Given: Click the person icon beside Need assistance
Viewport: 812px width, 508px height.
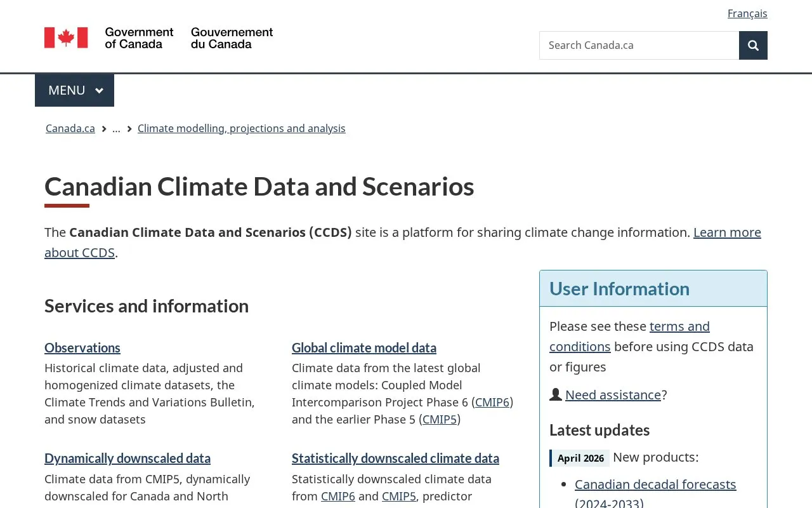Looking at the screenshot, I should 556,394.
